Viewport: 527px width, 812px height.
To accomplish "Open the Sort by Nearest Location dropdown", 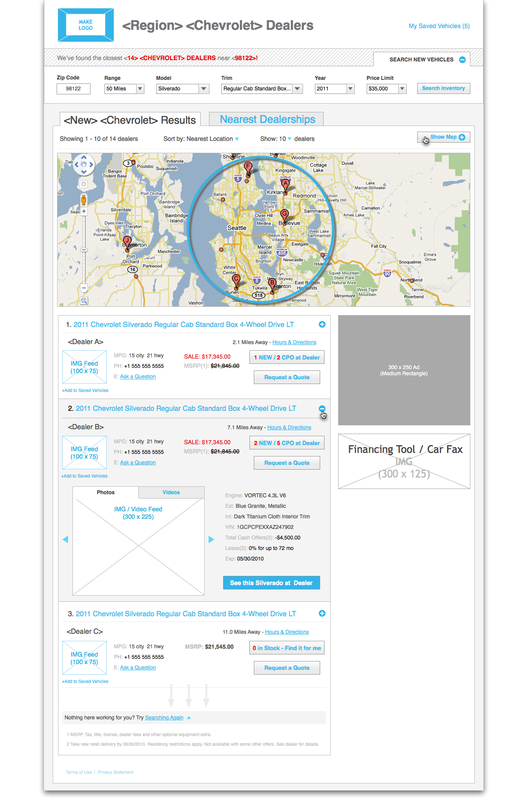I will 201,139.
